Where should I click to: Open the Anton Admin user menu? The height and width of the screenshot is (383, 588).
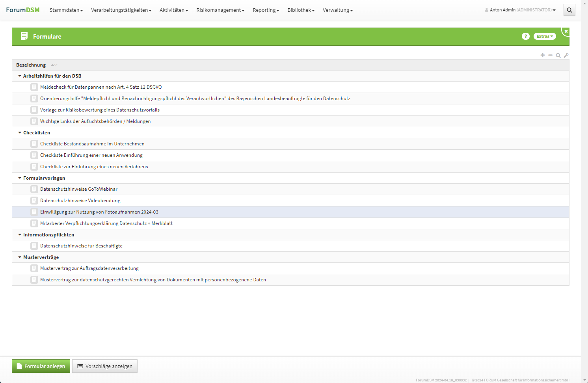520,10
